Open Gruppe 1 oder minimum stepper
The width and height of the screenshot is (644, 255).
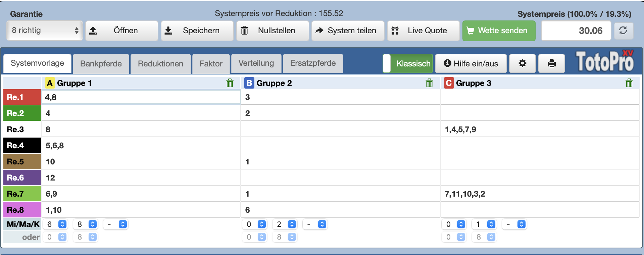click(56, 237)
